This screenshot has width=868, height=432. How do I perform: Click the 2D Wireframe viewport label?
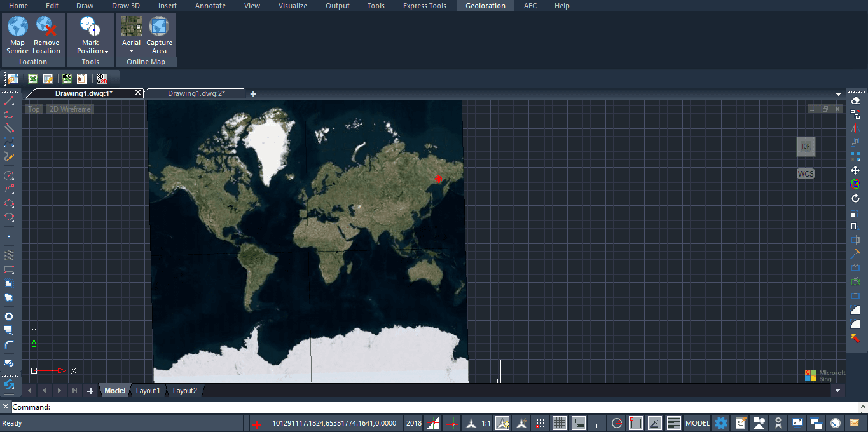pos(70,109)
